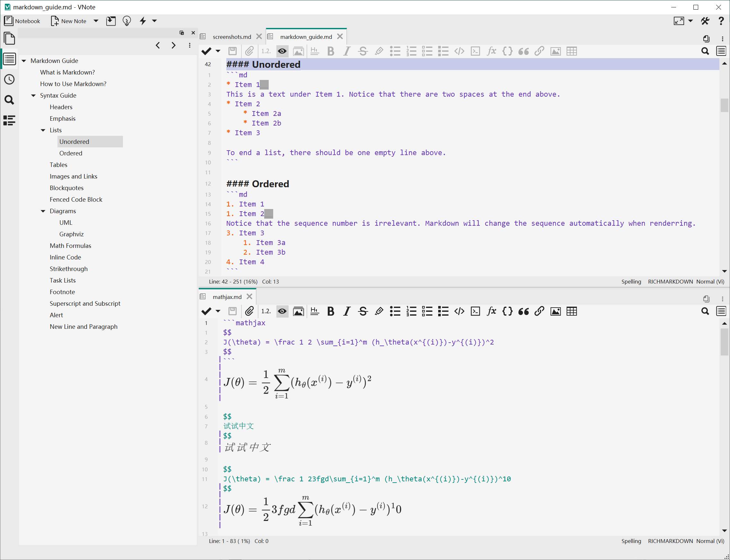Toggle the read/preview mode eye icon
This screenshot has height=560, width=730.
pos(282,51)
